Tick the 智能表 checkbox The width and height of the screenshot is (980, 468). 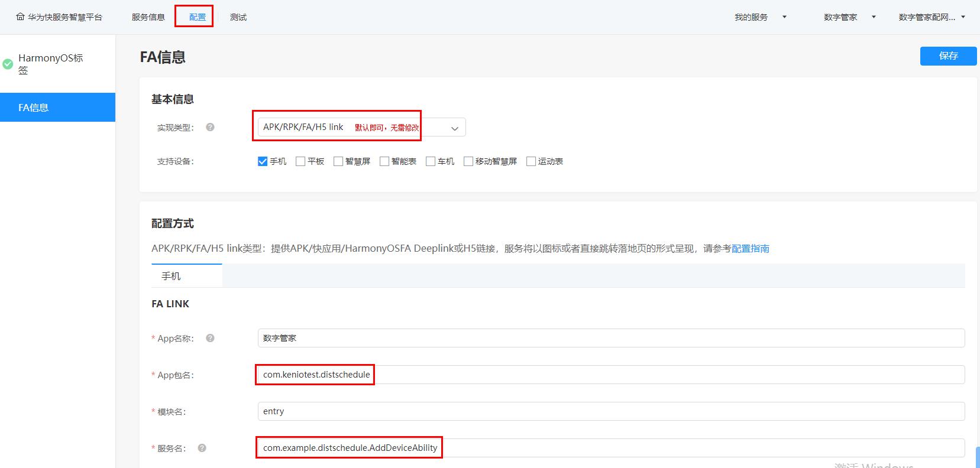pyautogui.click(x=384, y=161)
